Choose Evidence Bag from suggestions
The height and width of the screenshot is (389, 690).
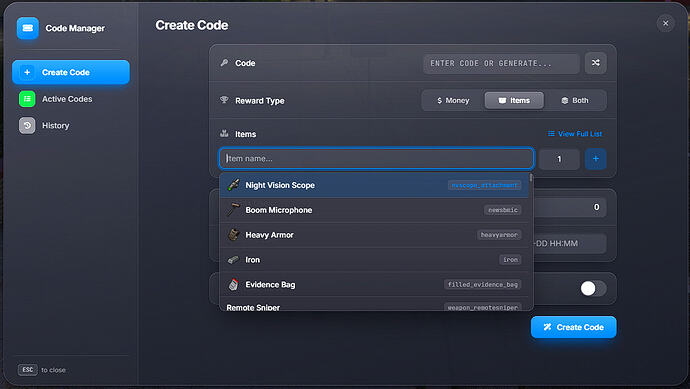[x=374, y=285]
